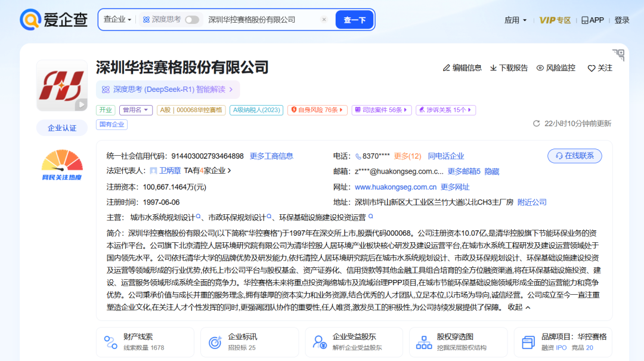This screenshot has height=361, width=644.
Task: Open 更多工商信息 link
Action: (x=271, y=156)
